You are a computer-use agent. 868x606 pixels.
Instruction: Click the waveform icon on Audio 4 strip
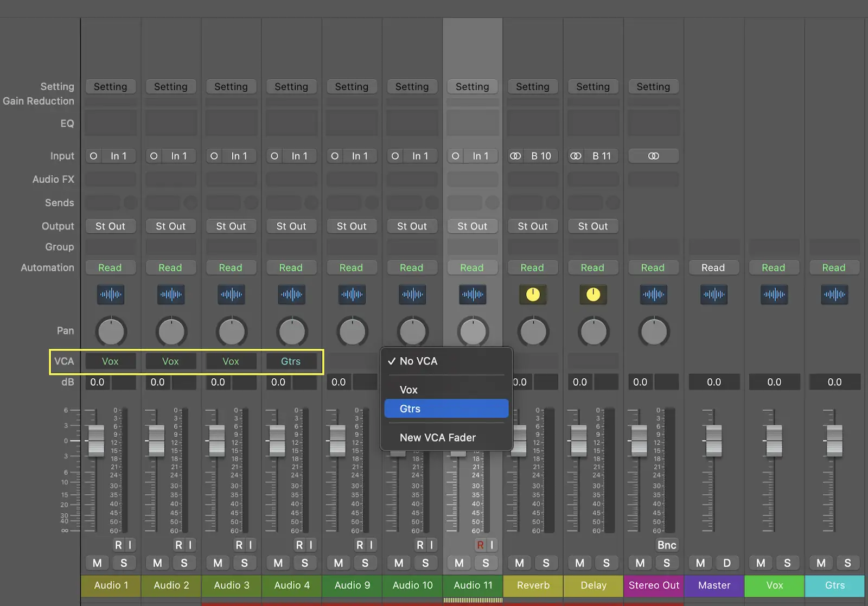pyautogui.click(x=291, y=295)
